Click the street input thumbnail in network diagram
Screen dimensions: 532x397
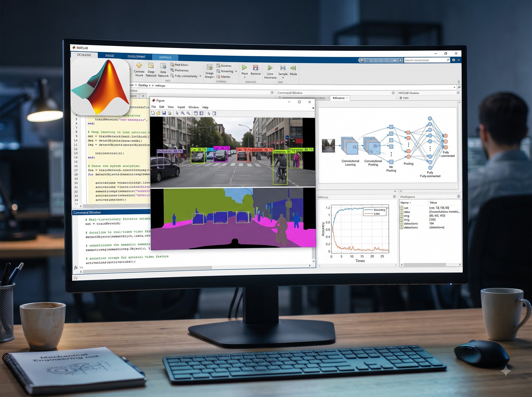[328, 146]
